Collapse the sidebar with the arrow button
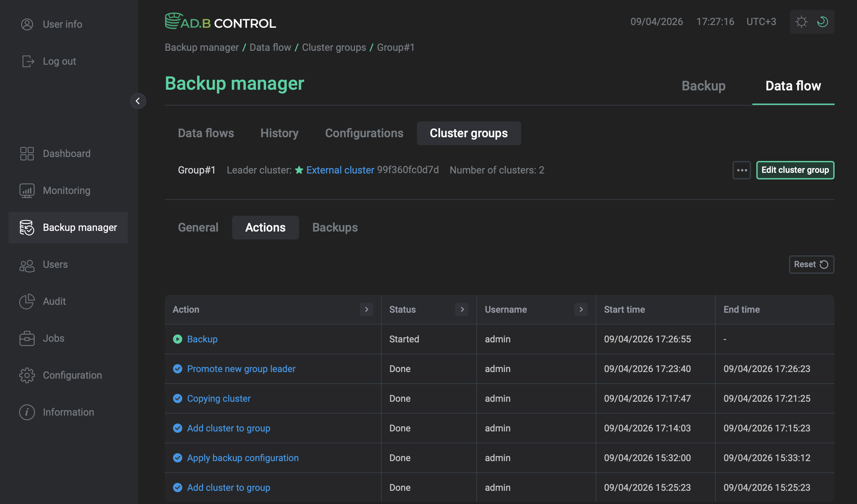Viewport: 857px width, 504px height. coord(138,101)
